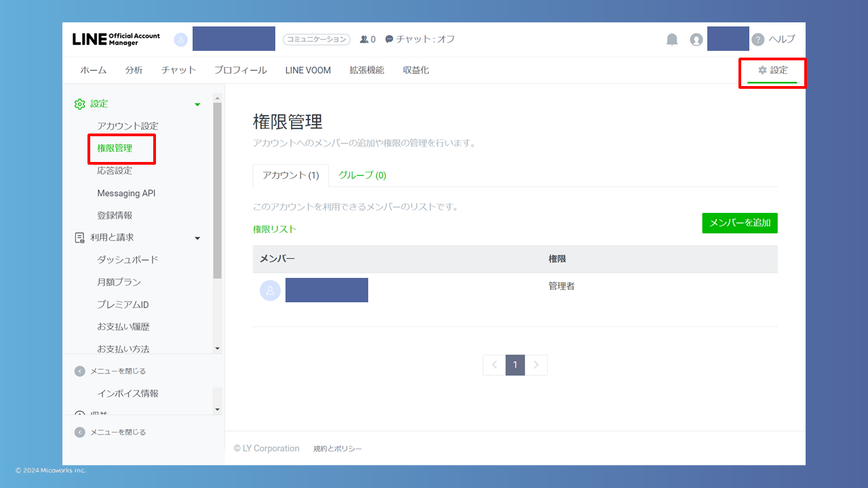Open the 収益化 tab

point(416,70)
